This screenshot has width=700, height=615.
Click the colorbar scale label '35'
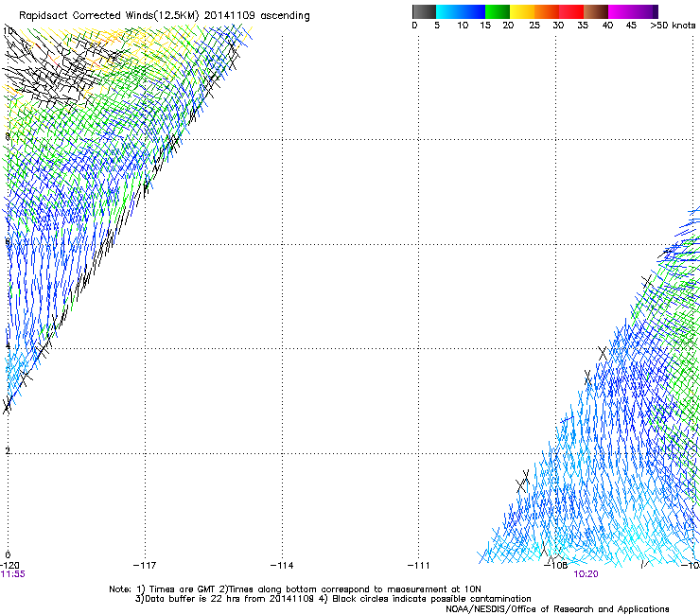(583, 26)
